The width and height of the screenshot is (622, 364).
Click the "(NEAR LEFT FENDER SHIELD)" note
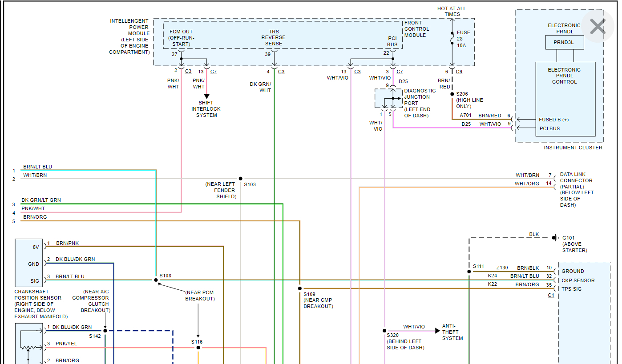click(x=220, y=190)
